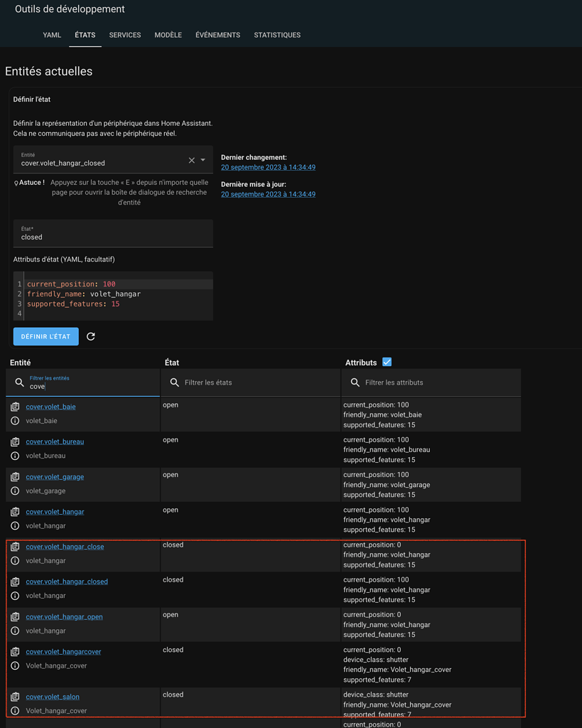Viewport: 582px width, 728px height.
Task: Click the Filtrer les attributs field
Action: tap(433, 382)
